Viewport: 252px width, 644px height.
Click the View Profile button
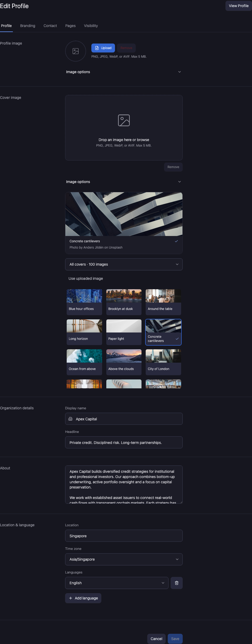tap(239, 6)
